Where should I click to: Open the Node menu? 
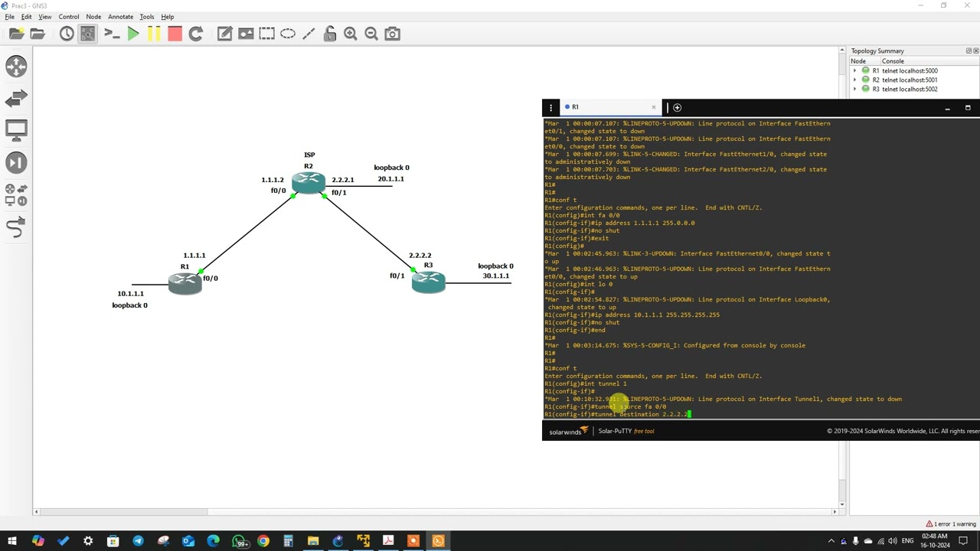(x=93, y=17)
